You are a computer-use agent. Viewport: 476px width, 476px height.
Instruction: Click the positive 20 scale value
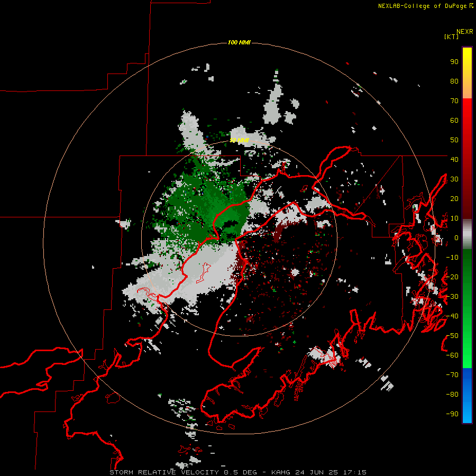tap(454, 199)
